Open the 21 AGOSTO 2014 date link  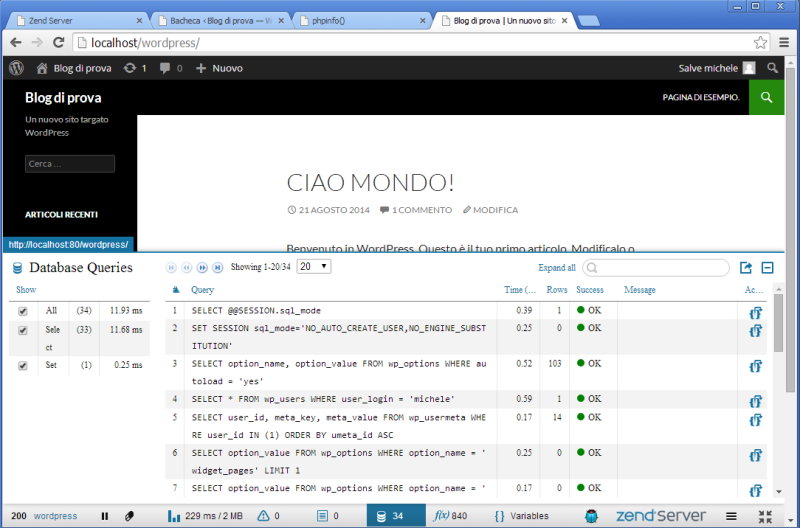coord(334,210)
